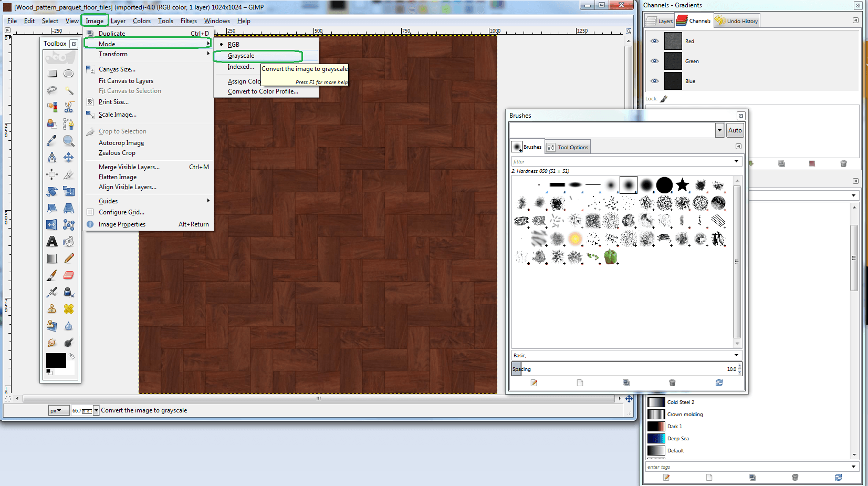Open the zoom percentage dropdown
The height and width of the screenshot is (486, 868).
96,411
